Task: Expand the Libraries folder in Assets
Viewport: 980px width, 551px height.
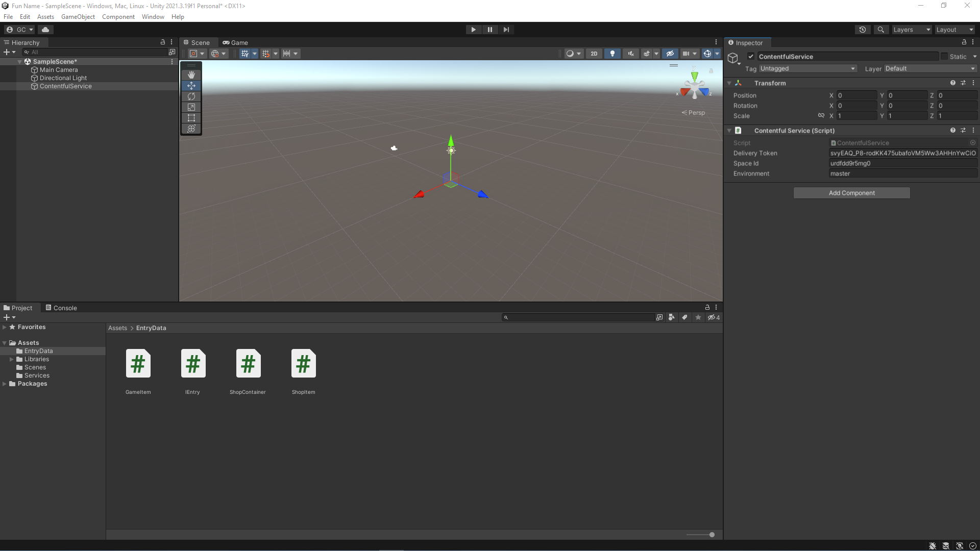Action: [12, 359]
